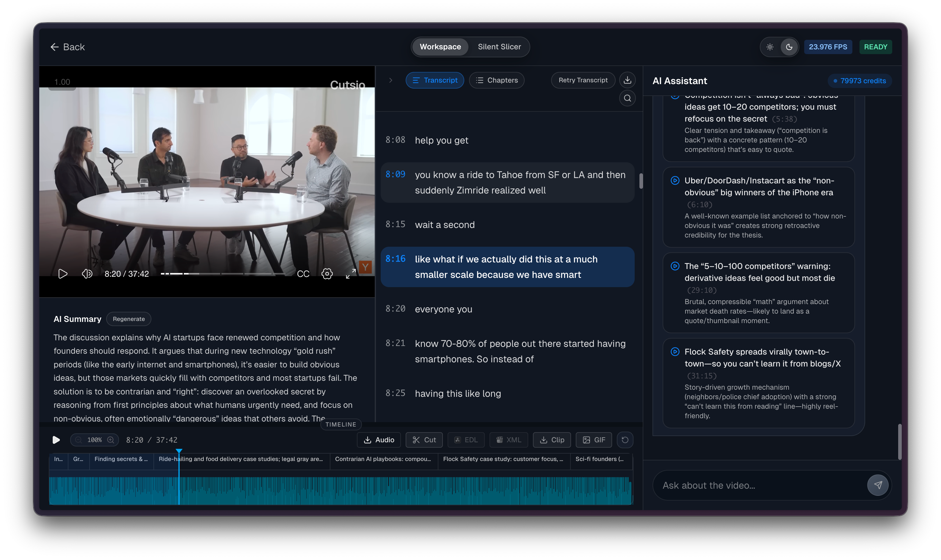The image size is (941, 560).
Task: Expand the collapsed panel chevron beside Transcript
Action: click(391, 80)
